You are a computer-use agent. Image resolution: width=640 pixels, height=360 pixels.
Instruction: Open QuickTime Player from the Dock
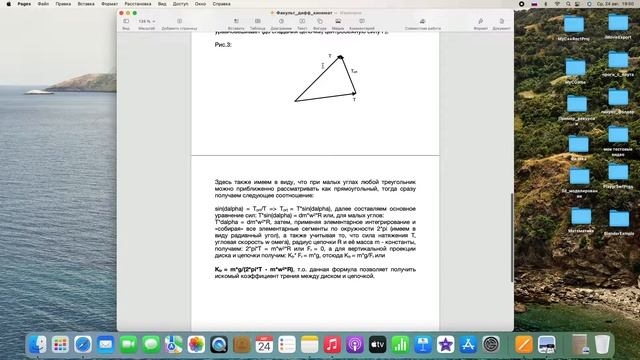pos(219,344)
